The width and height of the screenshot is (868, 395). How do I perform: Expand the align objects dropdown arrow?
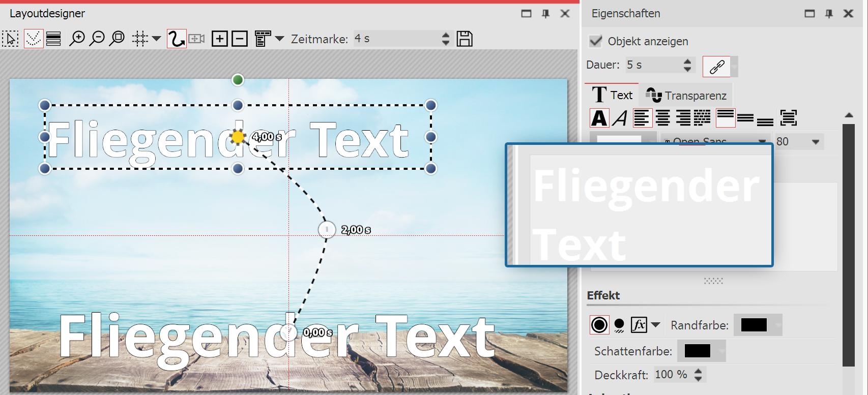point(279,39)
